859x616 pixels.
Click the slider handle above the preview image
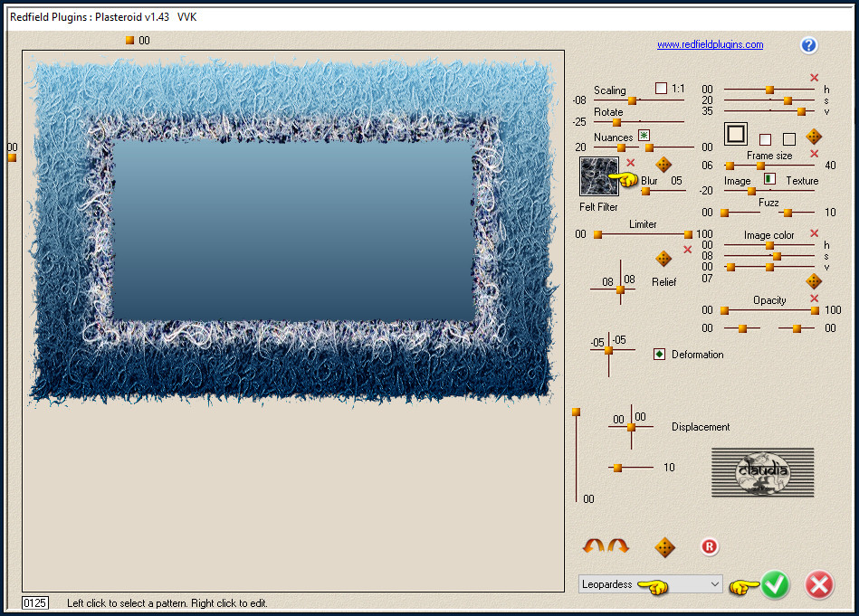point(129,40)
